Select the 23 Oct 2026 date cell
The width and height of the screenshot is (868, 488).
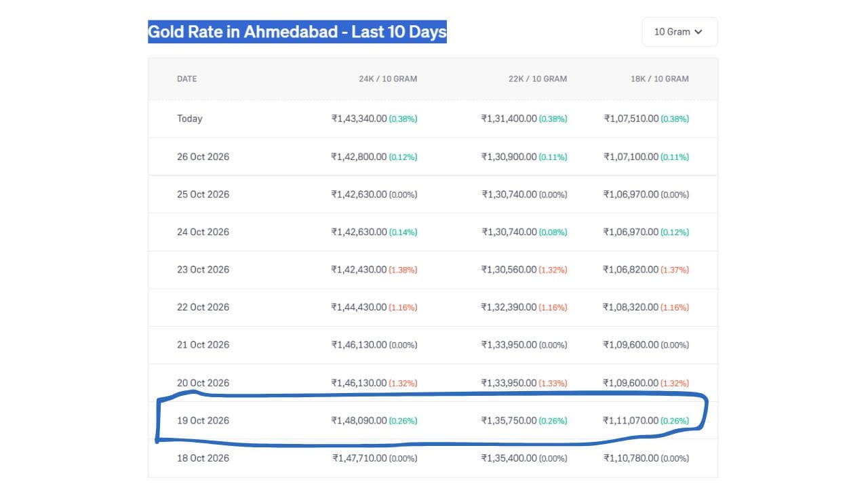(x=203, y=270)
